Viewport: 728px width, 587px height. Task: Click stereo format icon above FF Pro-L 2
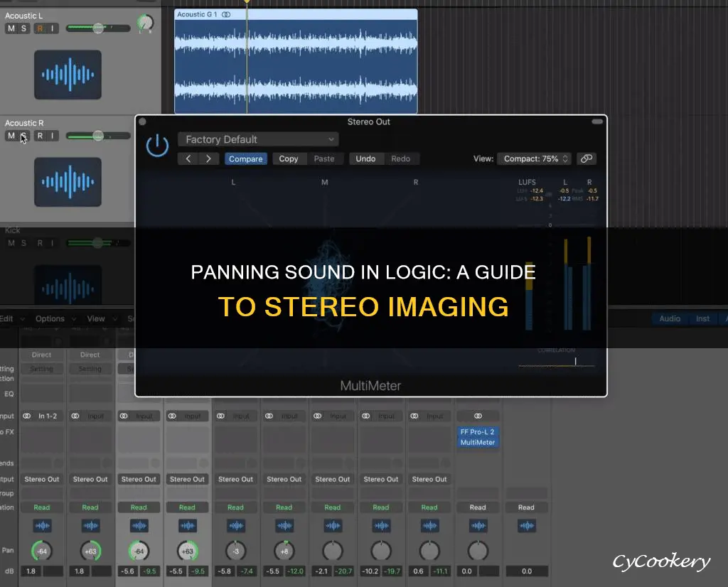[x=478, y=416]
